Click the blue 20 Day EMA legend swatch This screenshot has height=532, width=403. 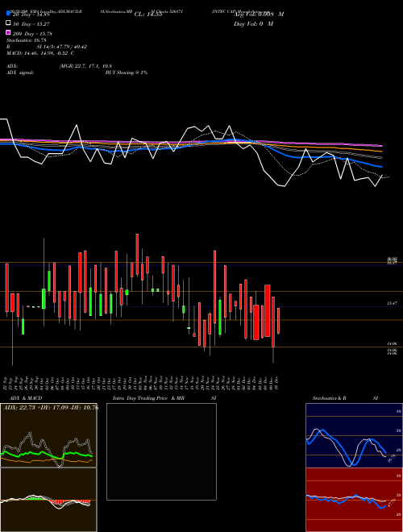pyautogui.click(x=9, y=13)
